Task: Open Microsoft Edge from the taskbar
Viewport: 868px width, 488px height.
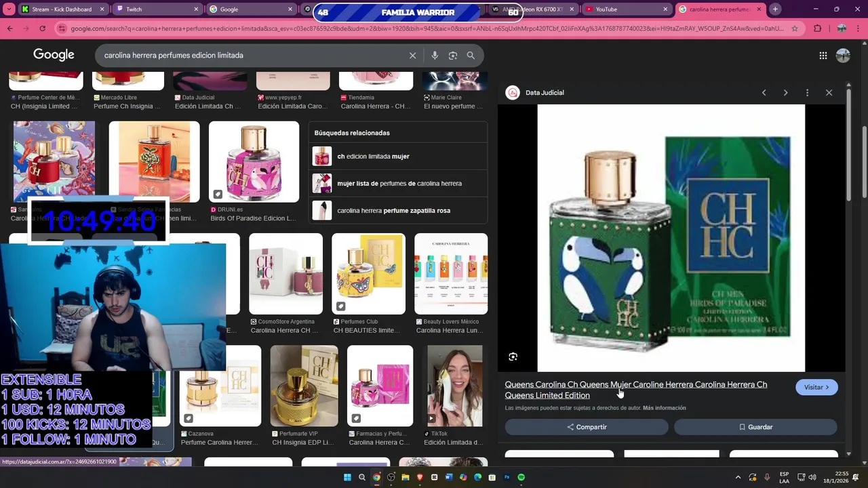Action: 477,477
